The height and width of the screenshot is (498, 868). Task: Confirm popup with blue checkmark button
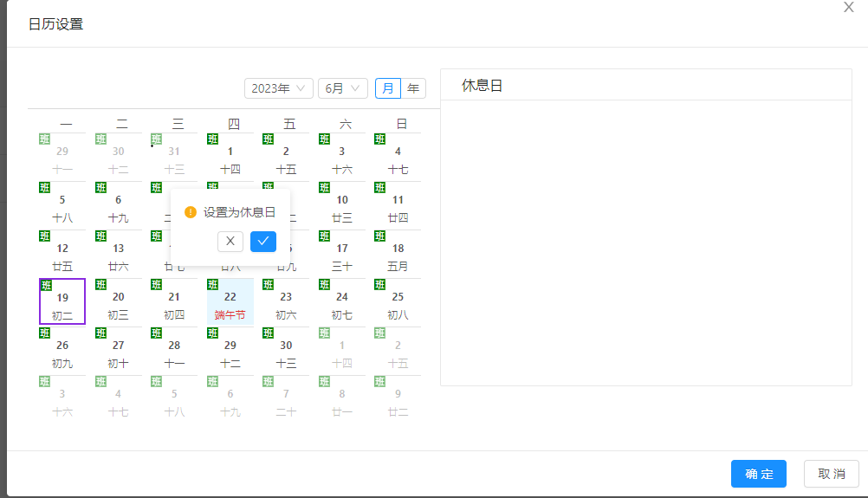click(x=263, y=241)
